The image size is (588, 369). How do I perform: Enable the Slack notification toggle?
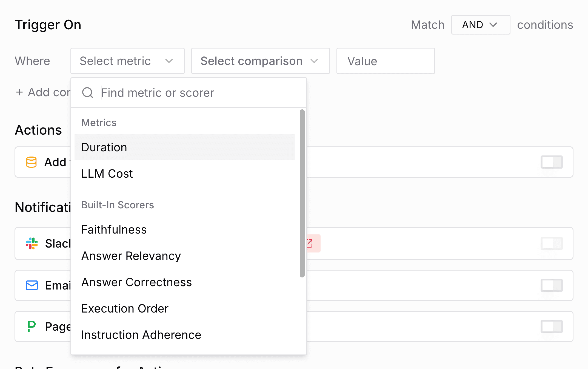pyautogui.click(x=551, y=243)
